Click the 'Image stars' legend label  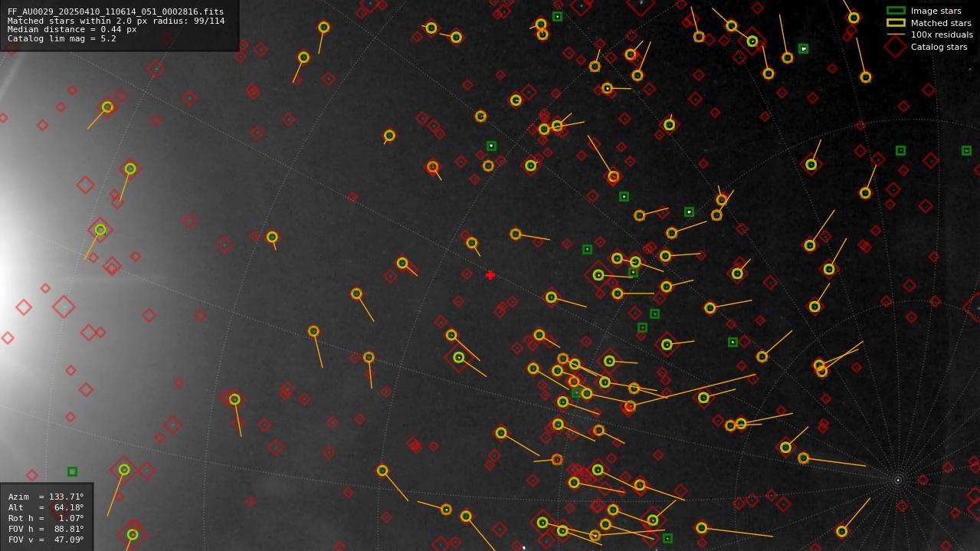tap(936, 11)
